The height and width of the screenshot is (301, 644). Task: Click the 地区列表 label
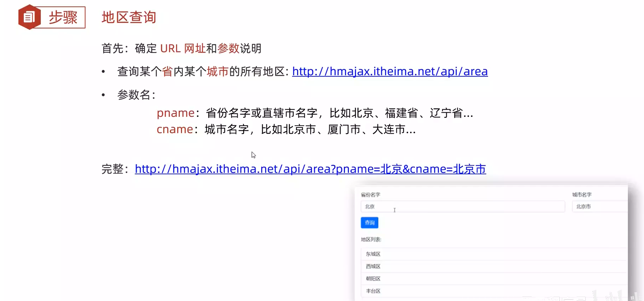371,240
